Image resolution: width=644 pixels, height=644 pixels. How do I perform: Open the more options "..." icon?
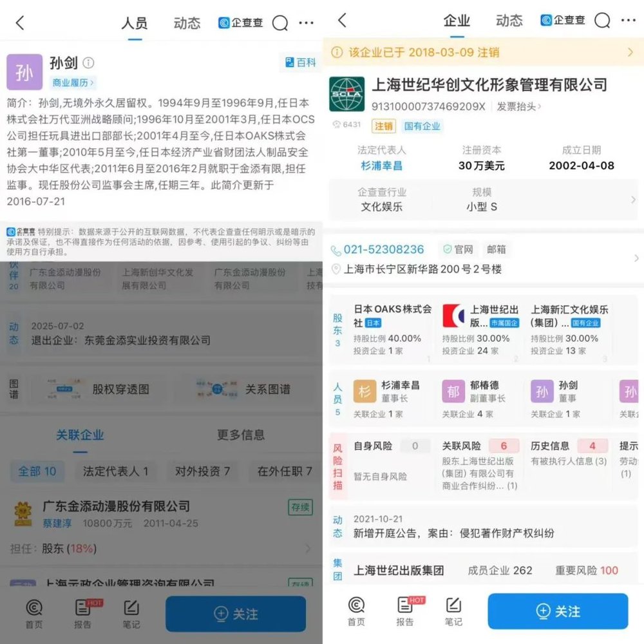coord(306,23)
